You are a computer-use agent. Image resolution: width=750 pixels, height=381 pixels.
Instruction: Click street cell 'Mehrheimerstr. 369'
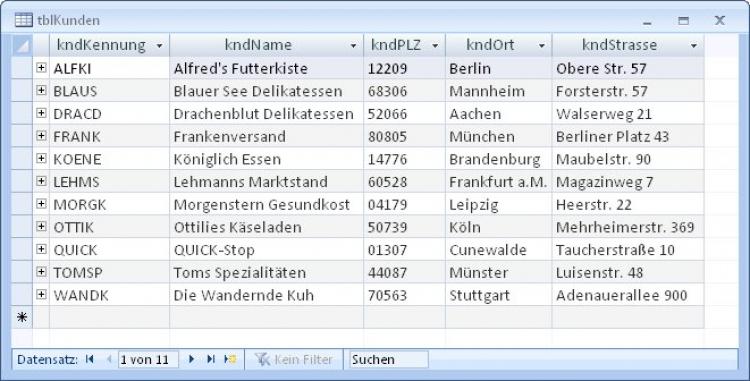point(628,227)
